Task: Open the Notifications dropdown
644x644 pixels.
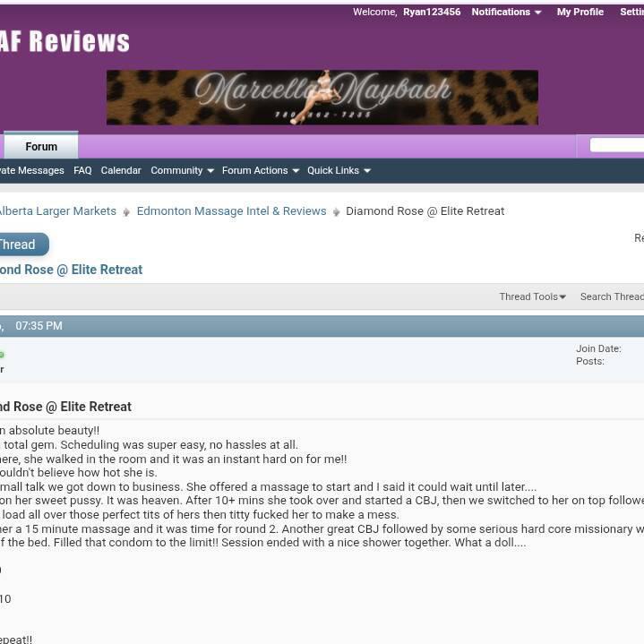Action: [x=506, y=13]
